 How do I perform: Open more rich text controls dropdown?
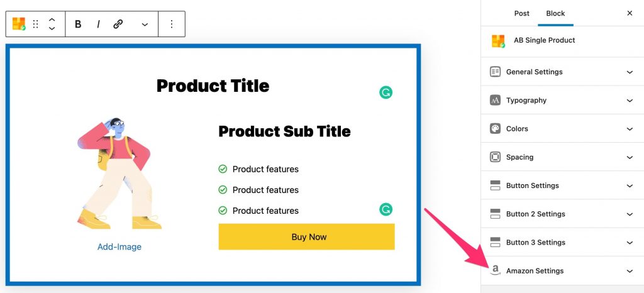[145, 25]
